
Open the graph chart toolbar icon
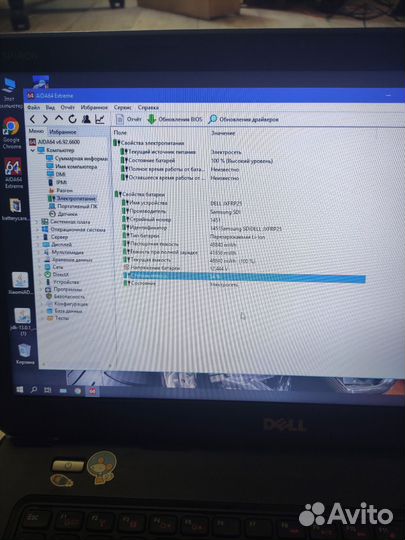click(x=100, y=119)
